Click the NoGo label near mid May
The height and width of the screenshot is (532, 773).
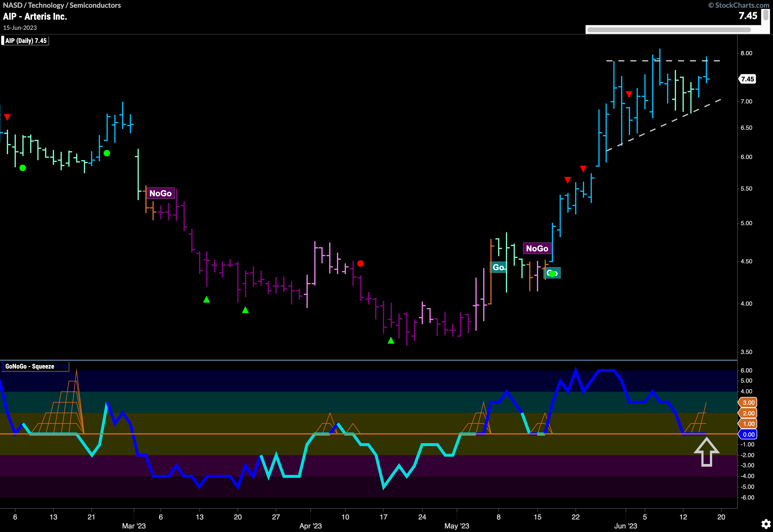coord(537,248)
